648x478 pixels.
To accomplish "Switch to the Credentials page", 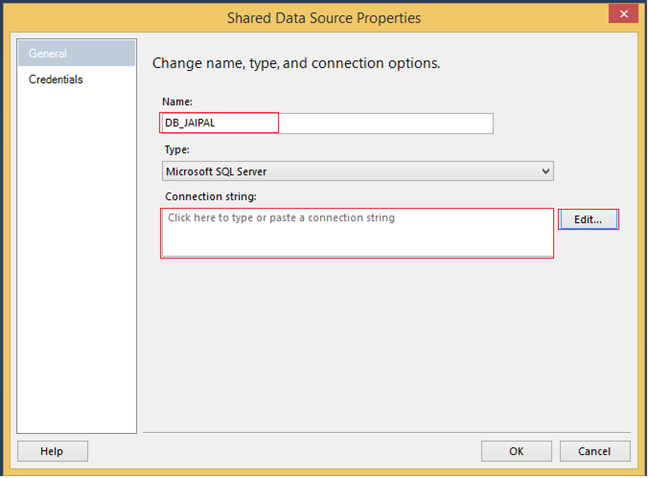I will click(x=56, y=80).
